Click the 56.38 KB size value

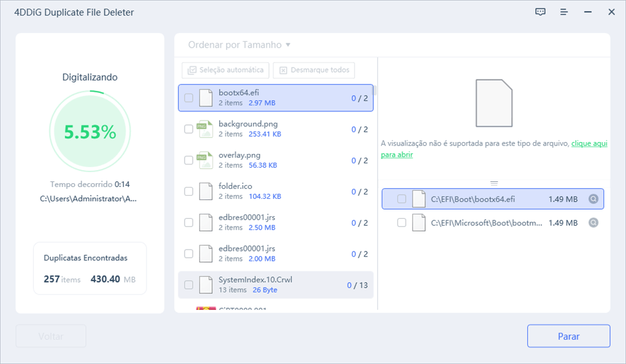coord(263,165)
